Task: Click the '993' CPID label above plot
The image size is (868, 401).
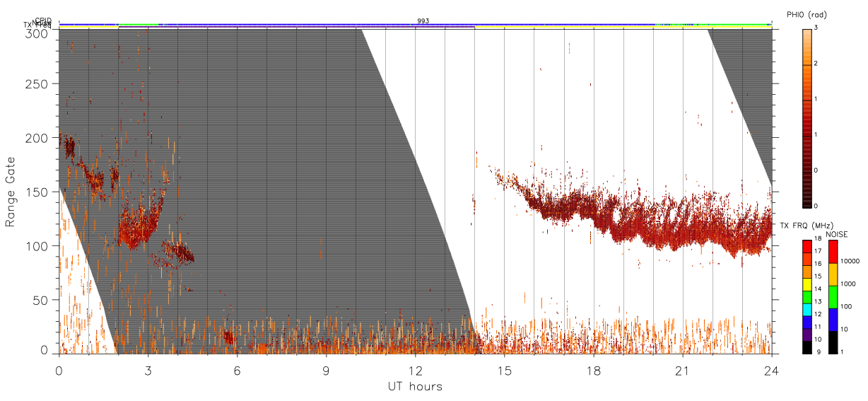Action: [x=423, y=21]
